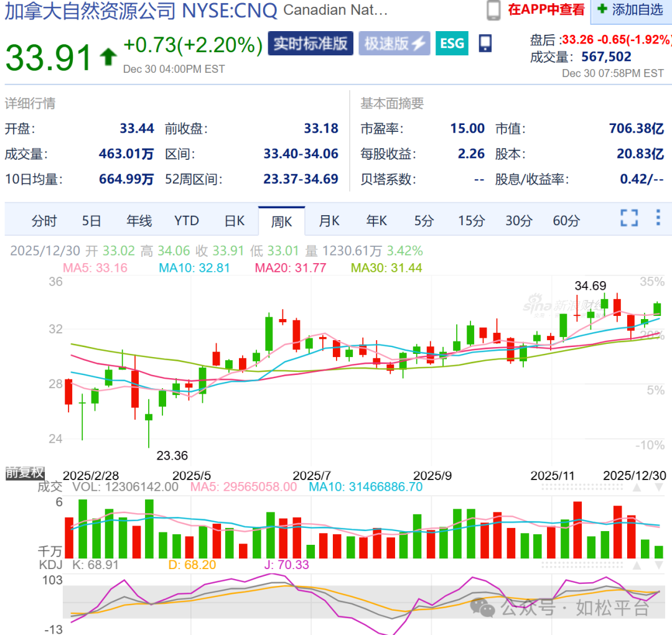This screenshot has width=672, height=635.
Task: Click the 分时 intraday tab
Action: [44, 221]
